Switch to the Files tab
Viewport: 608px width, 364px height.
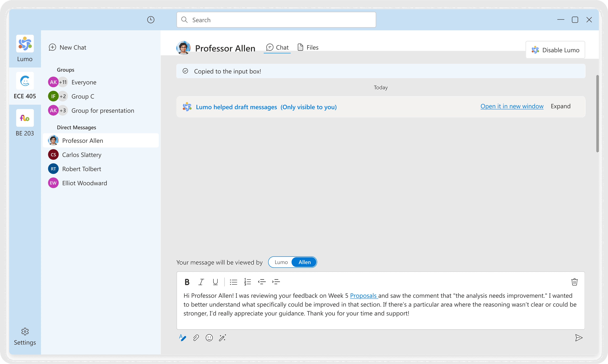pos(308,47)
